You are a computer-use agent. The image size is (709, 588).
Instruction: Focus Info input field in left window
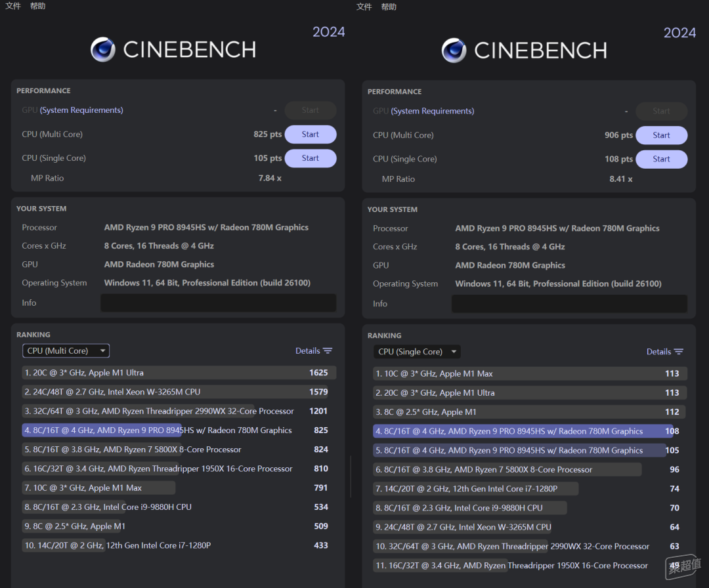point(219,303)
